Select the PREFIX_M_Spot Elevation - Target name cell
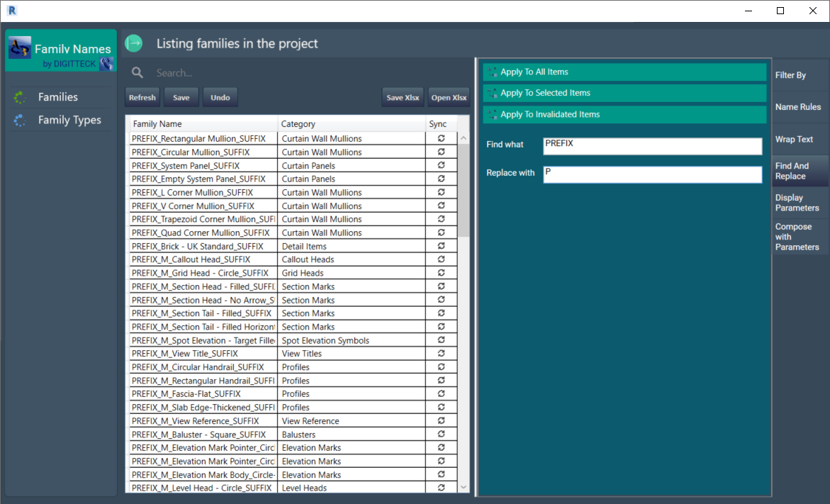 (x=203, y=340)
